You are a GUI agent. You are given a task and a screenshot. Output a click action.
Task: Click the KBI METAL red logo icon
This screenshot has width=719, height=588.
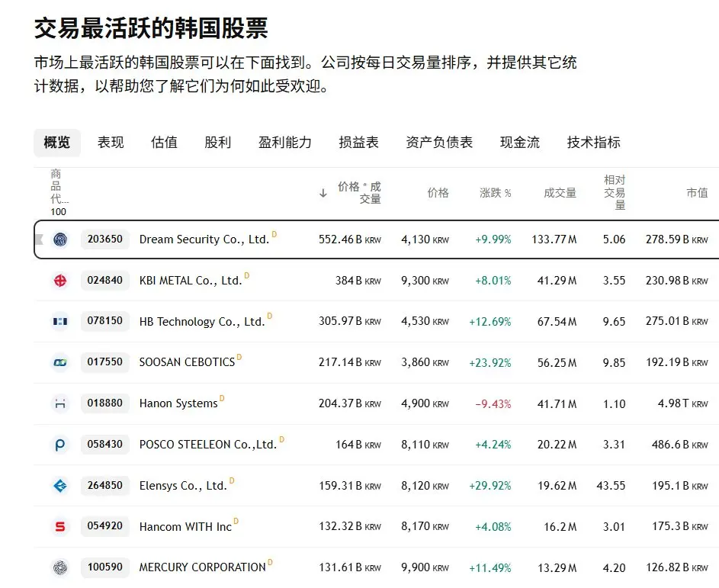tap(60, 280)
